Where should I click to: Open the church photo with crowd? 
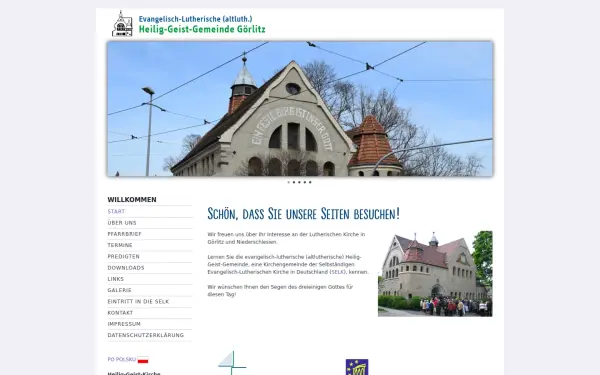435,274
